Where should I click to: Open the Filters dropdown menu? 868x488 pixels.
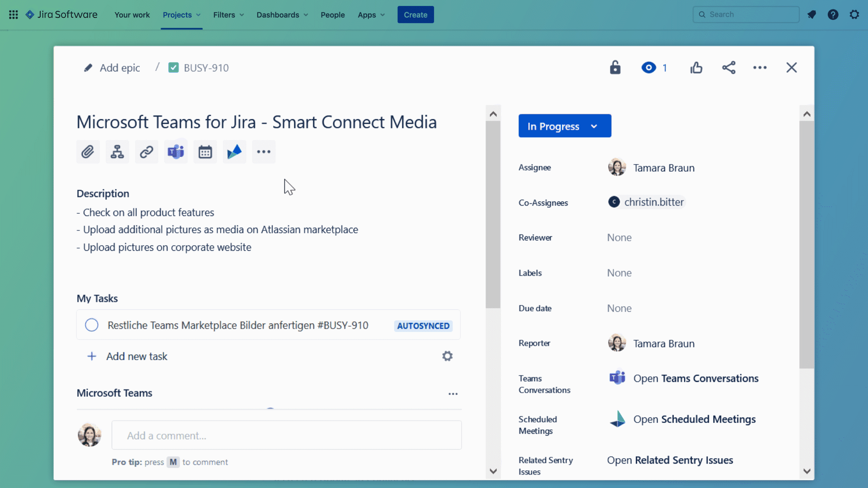[228, 15]
